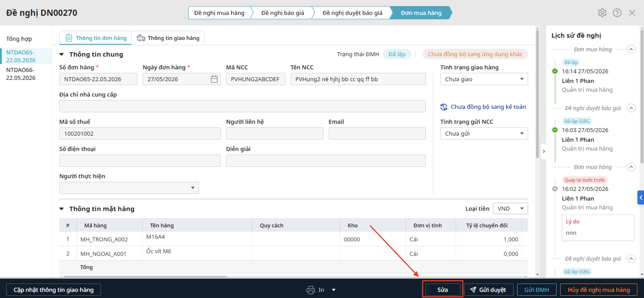This screenshot has width=644, height=298.
Task: Open the settings gear icon
Action: click(602, 13)
